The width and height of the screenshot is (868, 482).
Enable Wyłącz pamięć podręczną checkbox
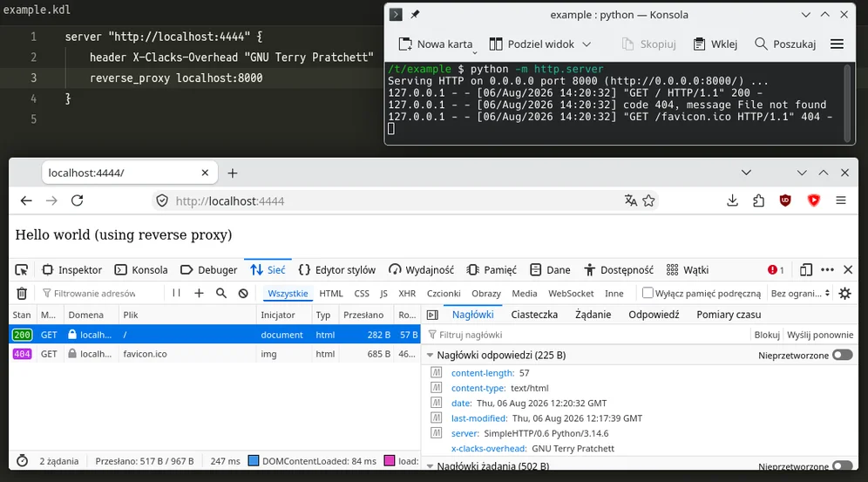coord(648,293)
